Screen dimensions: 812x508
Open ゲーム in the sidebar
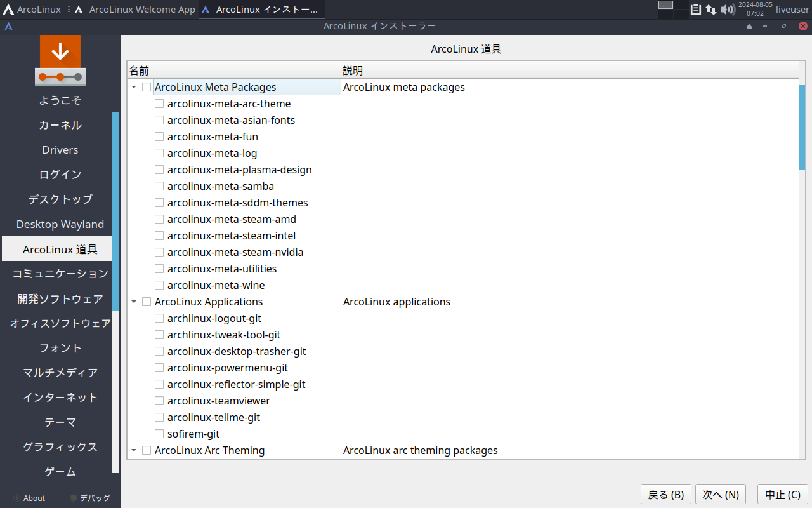(60, 472)
